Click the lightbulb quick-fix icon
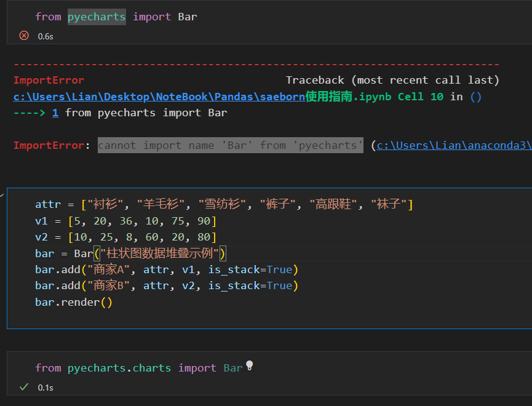Viewport: 532px width, 406px height. pyautogui.click(x=249, y=365)
